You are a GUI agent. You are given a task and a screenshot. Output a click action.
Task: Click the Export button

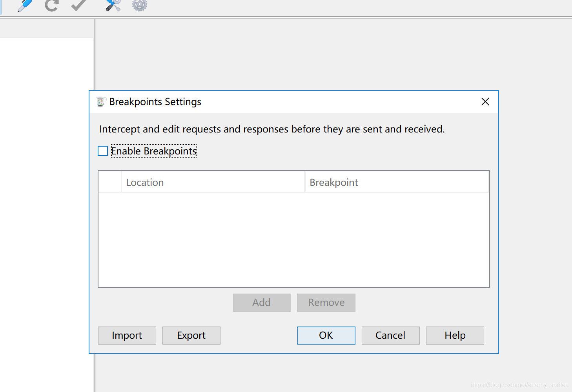[x=191, y=336]
